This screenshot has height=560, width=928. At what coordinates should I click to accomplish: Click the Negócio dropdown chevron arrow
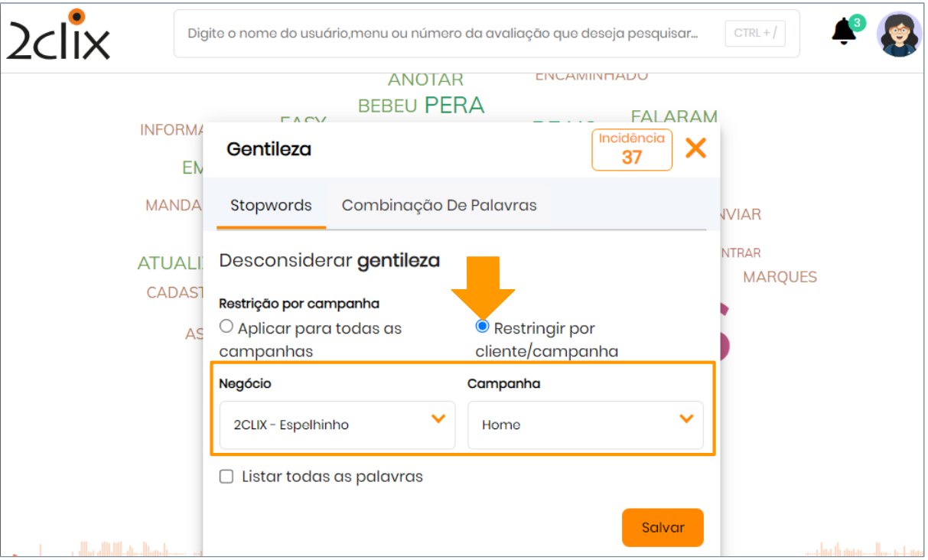(x=438, y=418)
